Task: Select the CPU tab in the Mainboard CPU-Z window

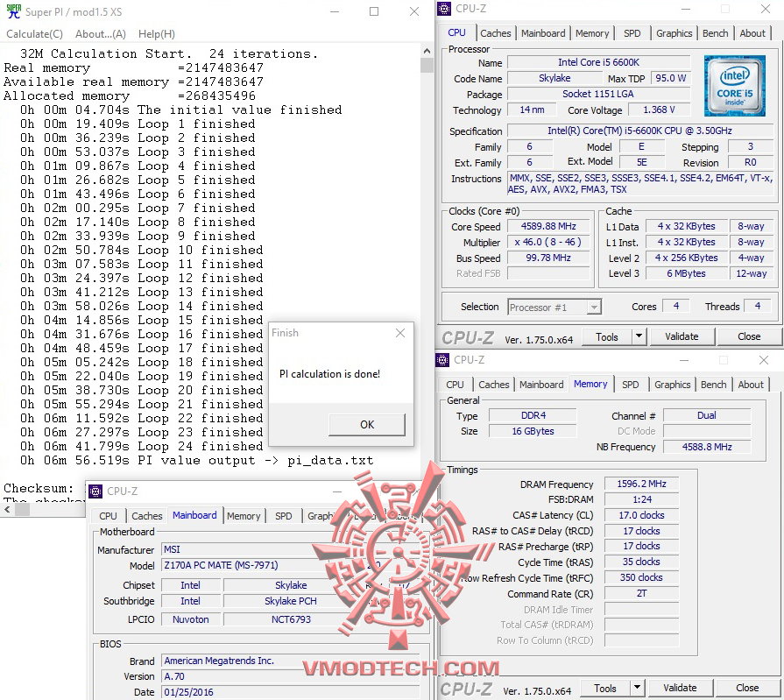Action: pos(108,517)
